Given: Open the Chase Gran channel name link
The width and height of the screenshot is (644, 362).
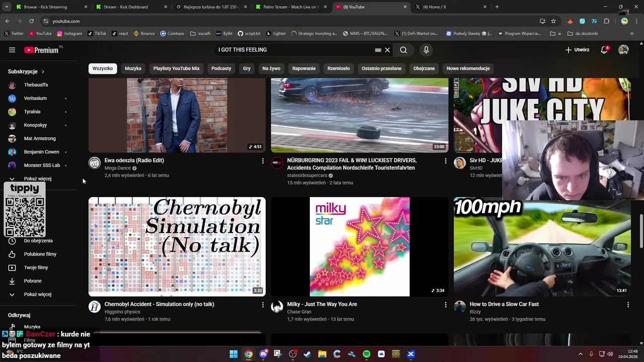Looking at the screenshot, I should point(299,312).
